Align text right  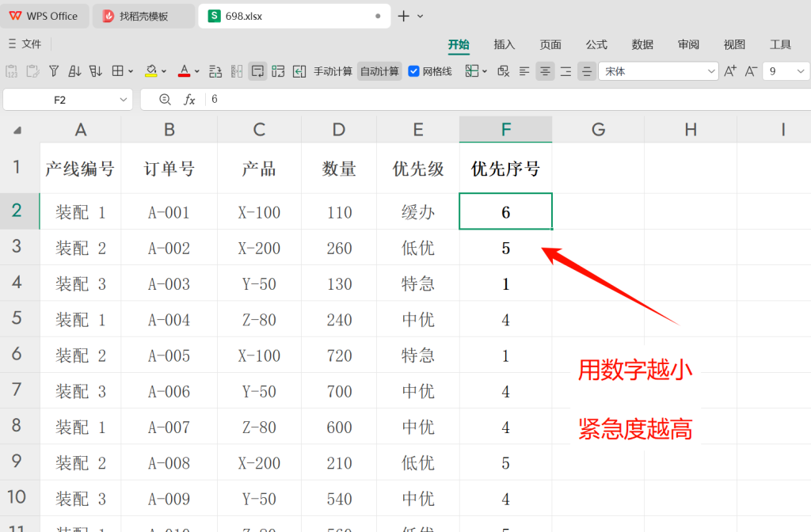(565, 71)
